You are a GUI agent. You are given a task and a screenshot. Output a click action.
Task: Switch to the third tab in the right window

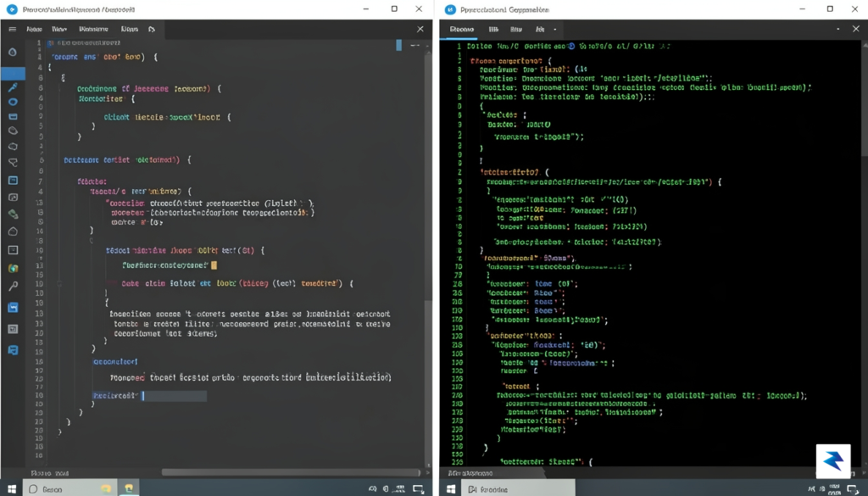[516, 30]
